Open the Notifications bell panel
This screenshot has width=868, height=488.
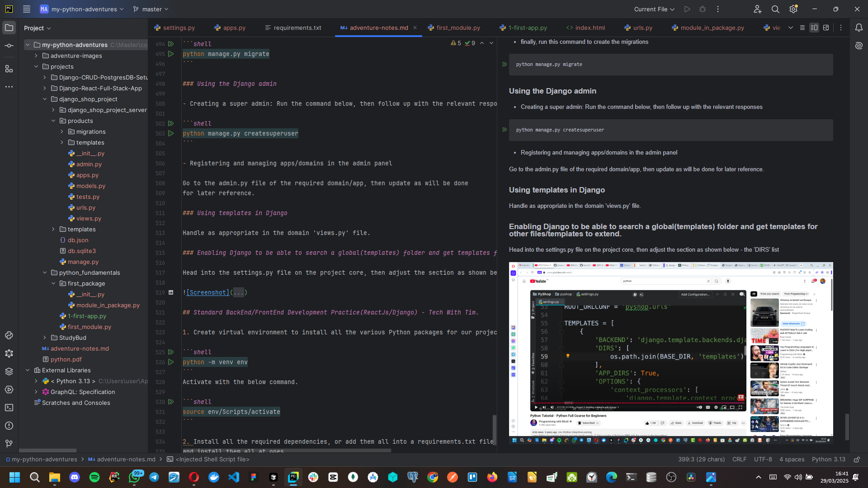tap(859, 28)
